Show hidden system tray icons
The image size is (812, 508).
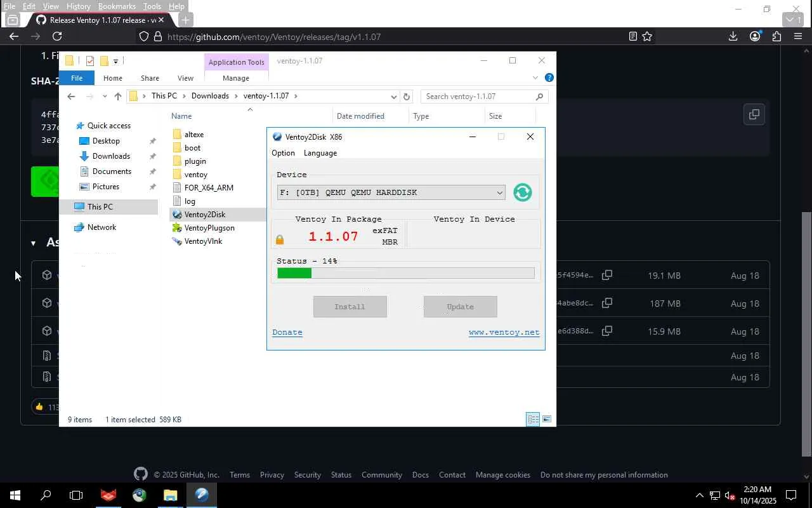point(699,495)
